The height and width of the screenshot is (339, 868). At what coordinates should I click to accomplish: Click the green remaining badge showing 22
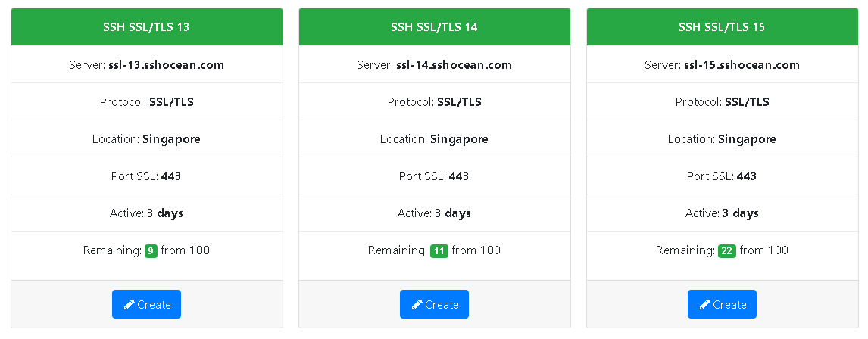727,251
